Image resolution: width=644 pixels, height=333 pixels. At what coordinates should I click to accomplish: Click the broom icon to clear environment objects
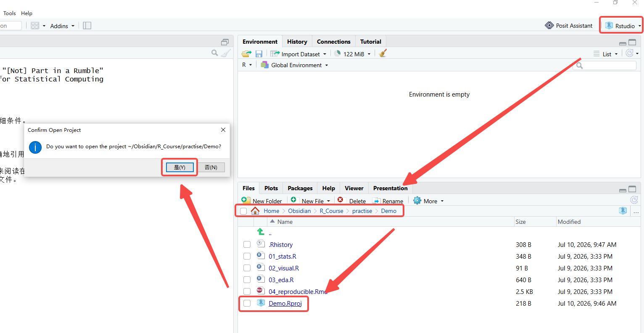383,53
